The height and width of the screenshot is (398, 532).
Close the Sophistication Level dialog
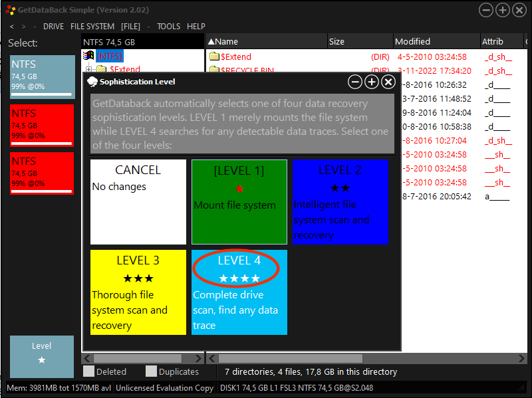click(x=388, y=82)
